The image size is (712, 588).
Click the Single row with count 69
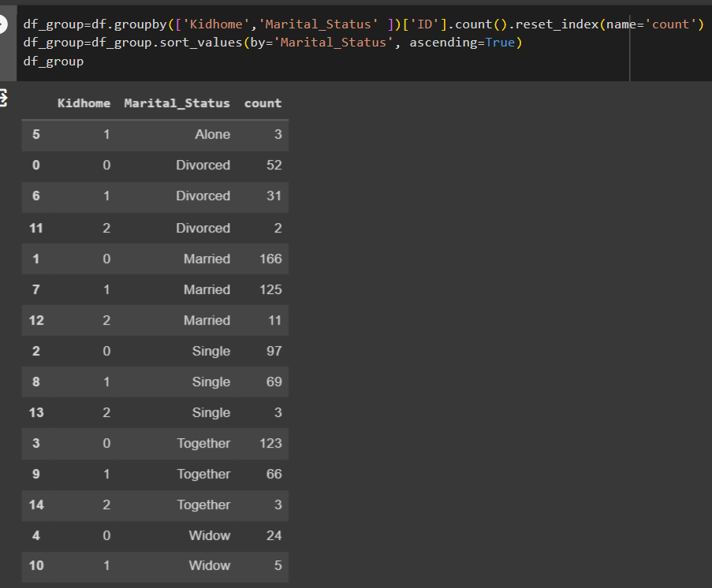pyautogui.click(x=155, y=381)
